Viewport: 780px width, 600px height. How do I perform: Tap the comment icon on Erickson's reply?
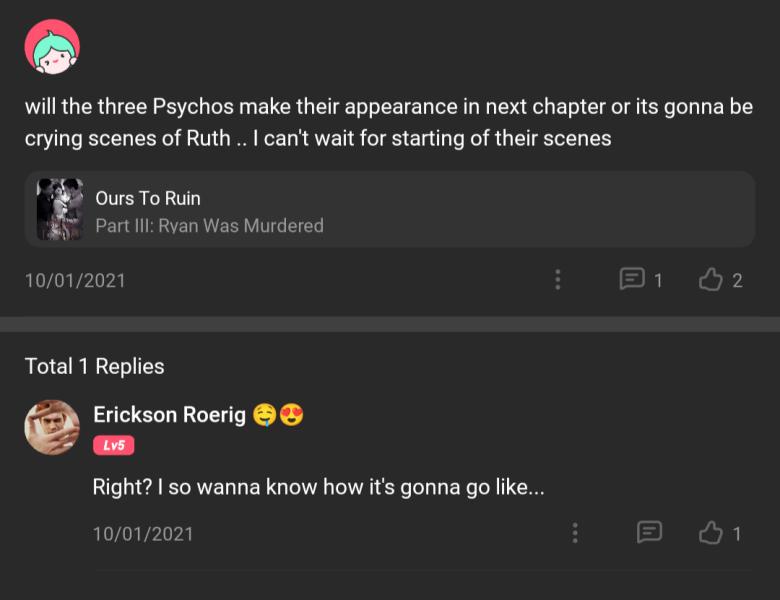pyautogui.click(x=649, y=532)
